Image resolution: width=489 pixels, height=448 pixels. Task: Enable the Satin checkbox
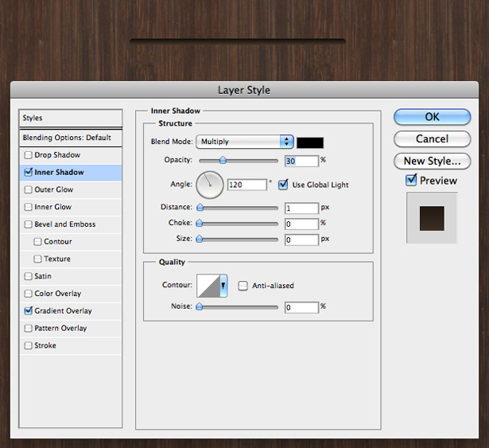[x=28, y=276]
